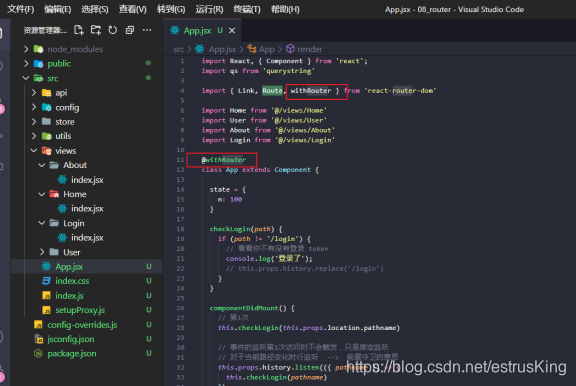Open index.jsx under Login folder
This screenshot has height=386, width=576.
(x=87, y=238)
